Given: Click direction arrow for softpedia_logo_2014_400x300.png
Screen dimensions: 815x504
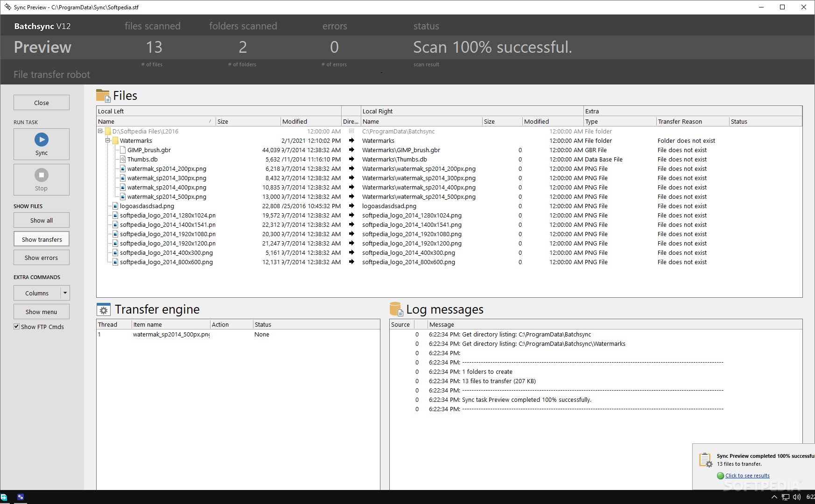Looking at the screenshot, I should click(x=351, y=252).
